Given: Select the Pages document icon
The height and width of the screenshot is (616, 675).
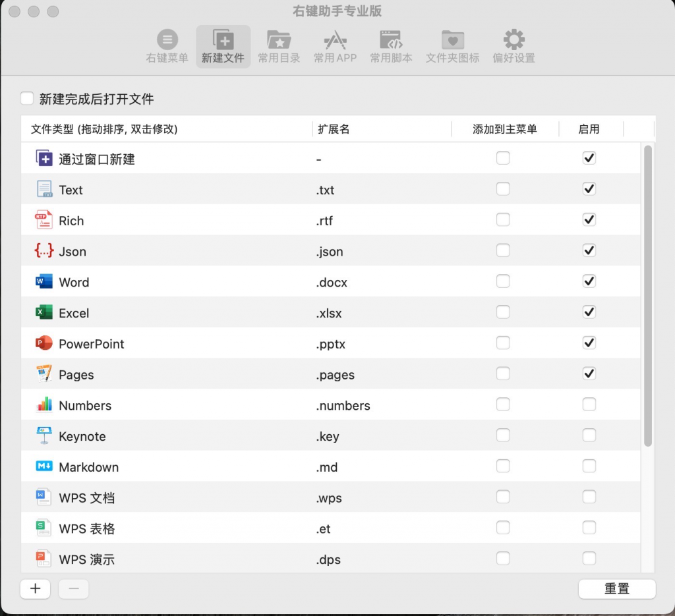Looking at the screenshot, I should tap(44, 374).
